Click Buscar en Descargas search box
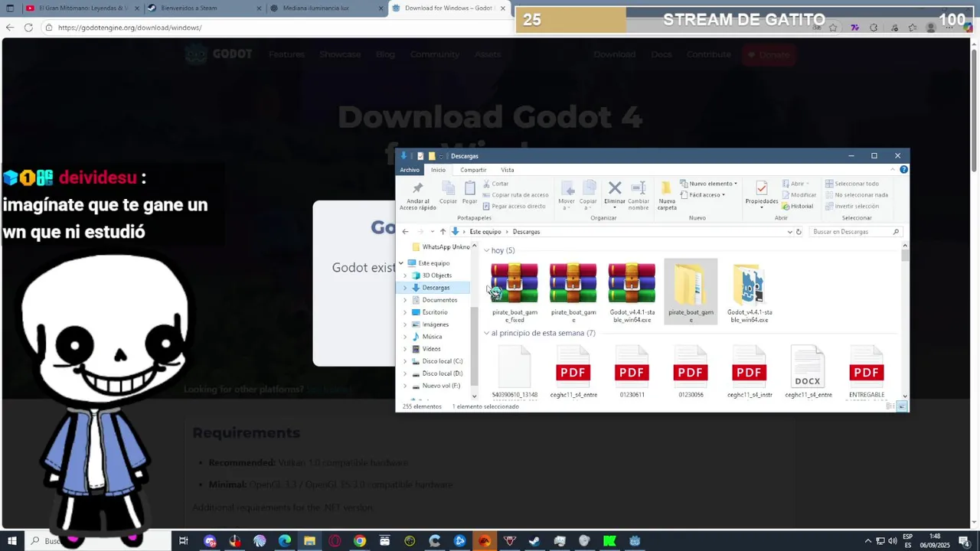Screen dimensions: 980x551 pos(856,231)
